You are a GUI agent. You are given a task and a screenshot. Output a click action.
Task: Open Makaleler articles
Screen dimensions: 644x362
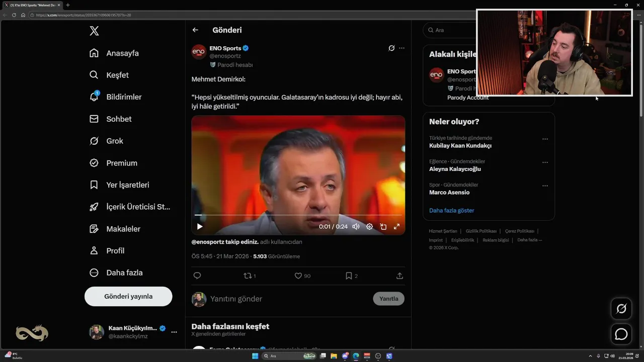(x=115, y=229)
